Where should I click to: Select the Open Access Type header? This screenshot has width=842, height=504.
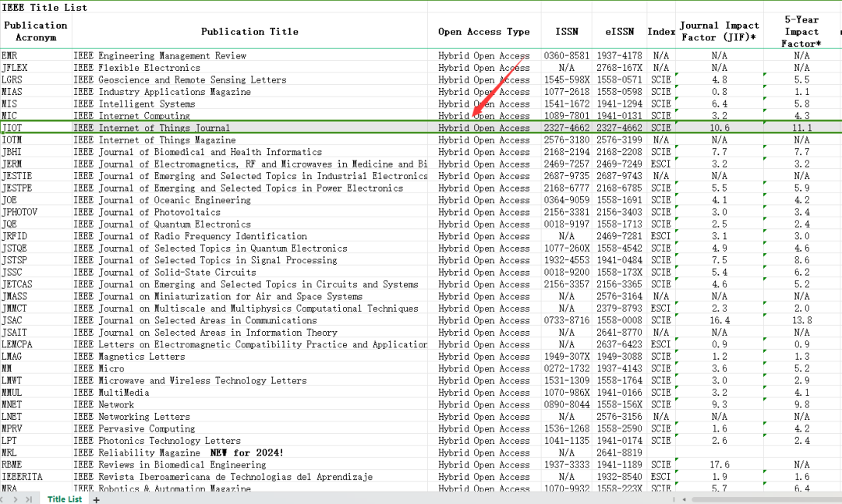pos(484,31)
